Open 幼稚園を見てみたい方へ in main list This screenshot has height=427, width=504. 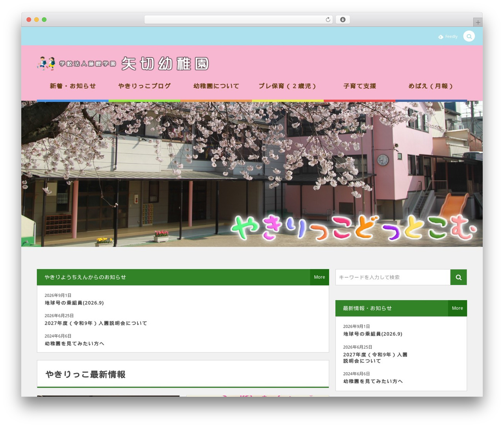pyautogui.click(x=74, y=344)
